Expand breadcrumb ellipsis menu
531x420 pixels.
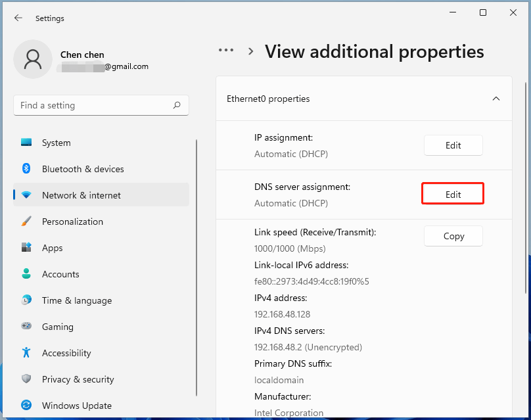click(226, 51)
